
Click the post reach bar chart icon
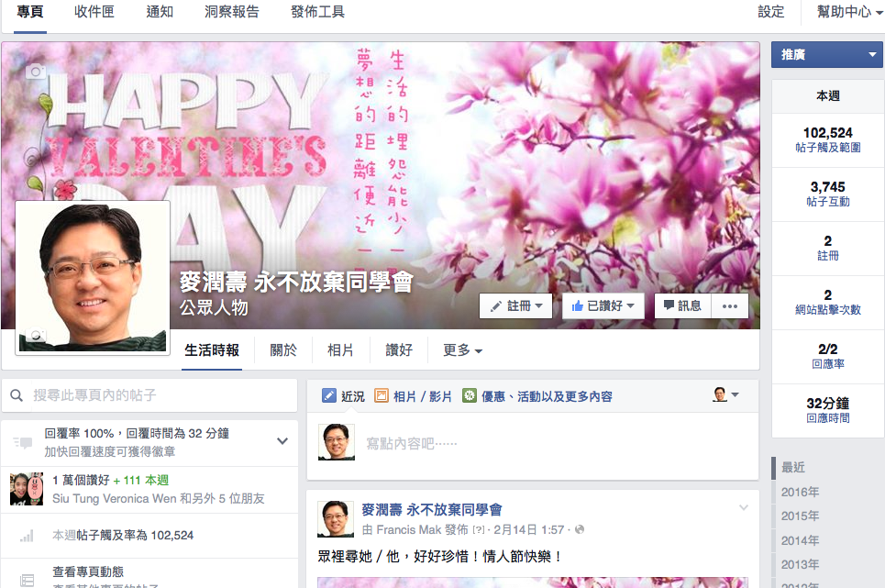[27, 536]
